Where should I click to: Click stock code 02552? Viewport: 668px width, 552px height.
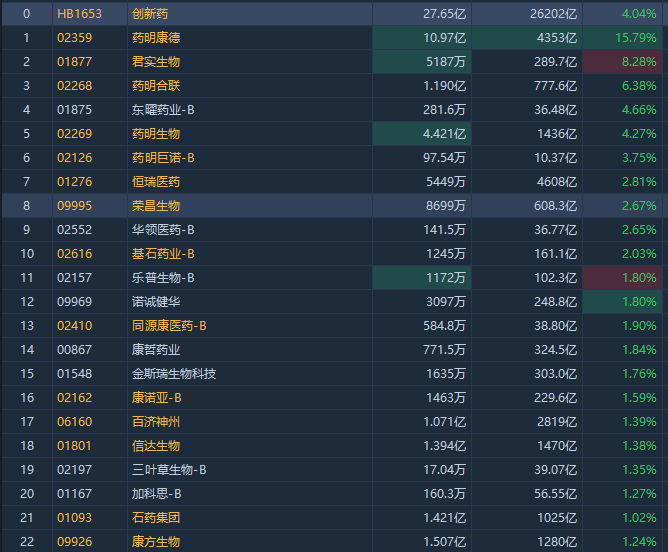75,230
